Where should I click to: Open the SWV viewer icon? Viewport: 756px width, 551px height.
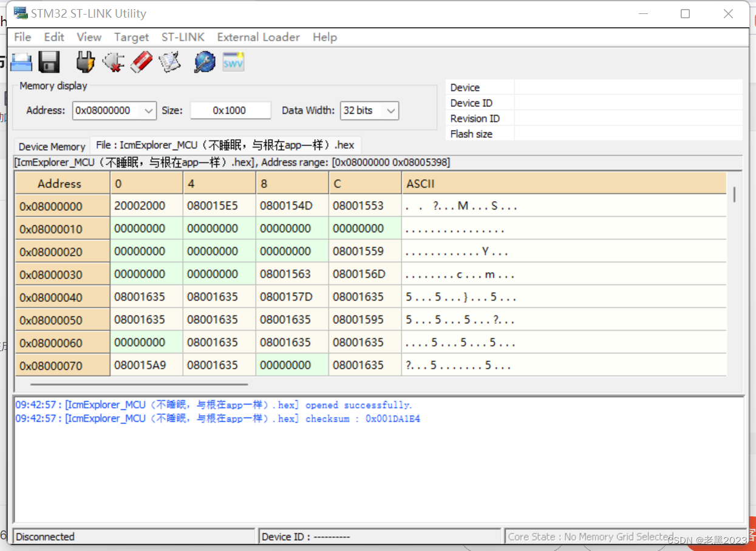233,63
